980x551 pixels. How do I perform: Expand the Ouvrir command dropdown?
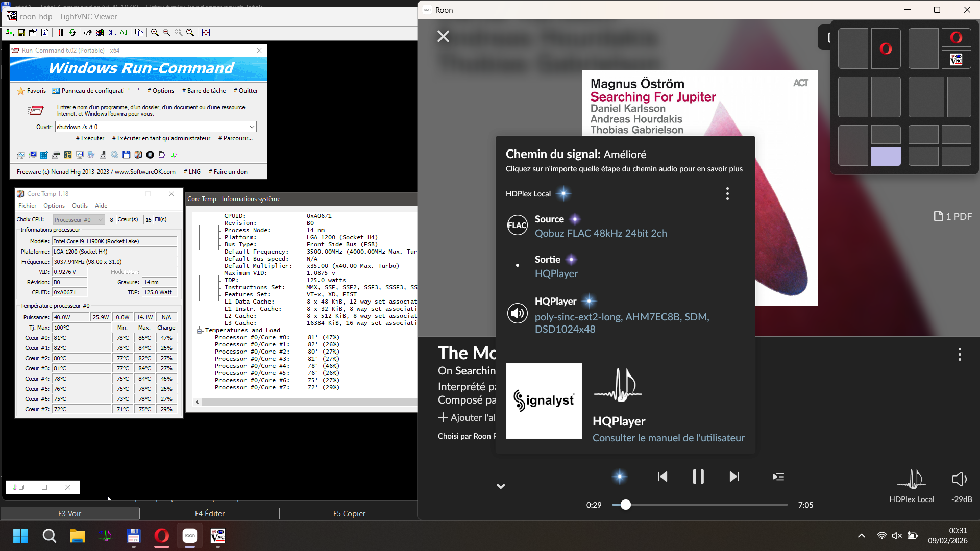(x=252, y=127)
